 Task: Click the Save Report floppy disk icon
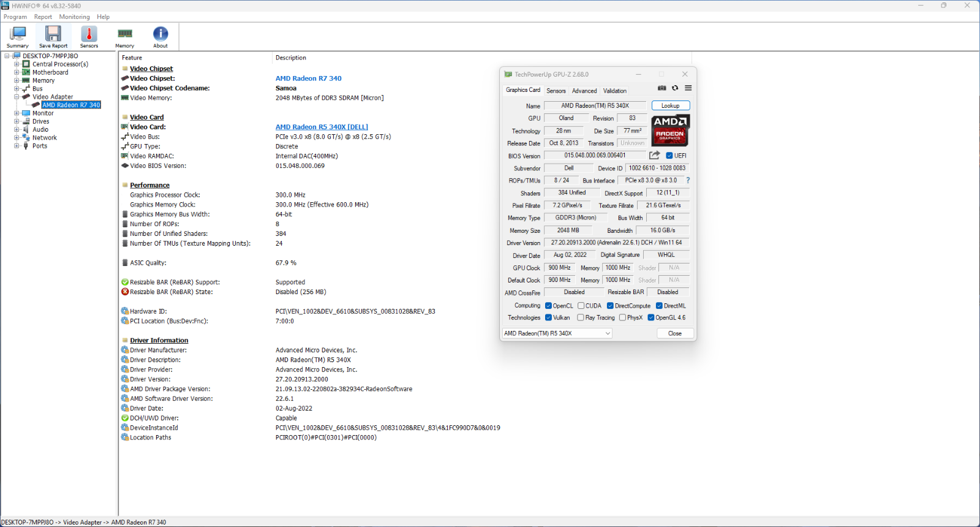point(53,34)
